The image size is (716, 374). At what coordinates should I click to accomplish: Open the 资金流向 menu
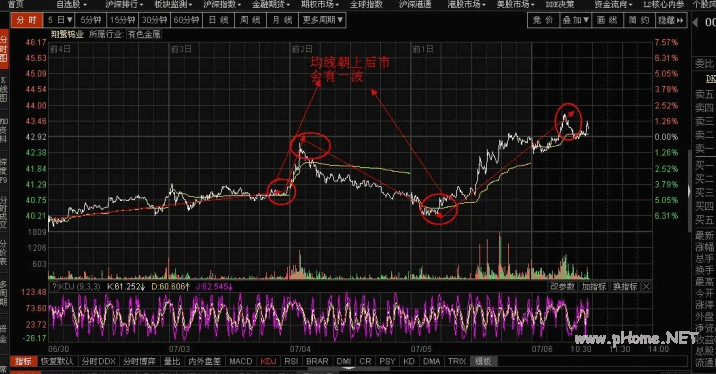click(x=612, y=4)
